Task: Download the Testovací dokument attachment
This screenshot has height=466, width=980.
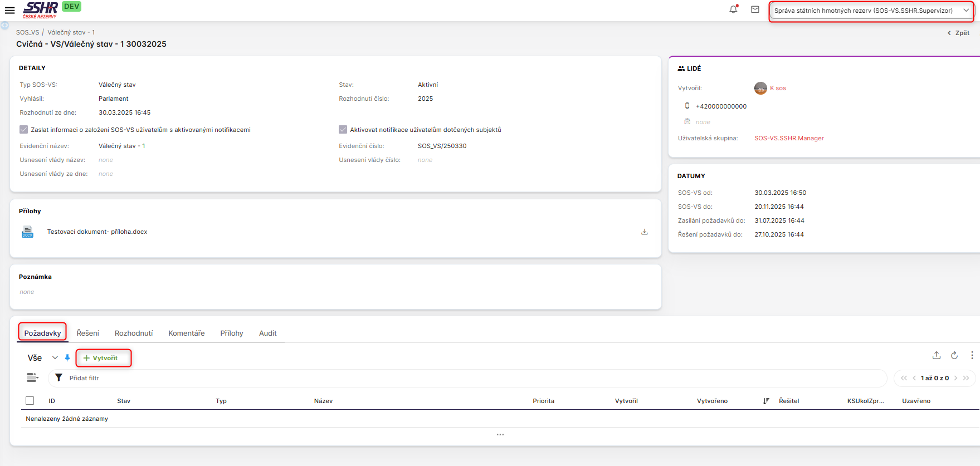Action: pos(644,232)
